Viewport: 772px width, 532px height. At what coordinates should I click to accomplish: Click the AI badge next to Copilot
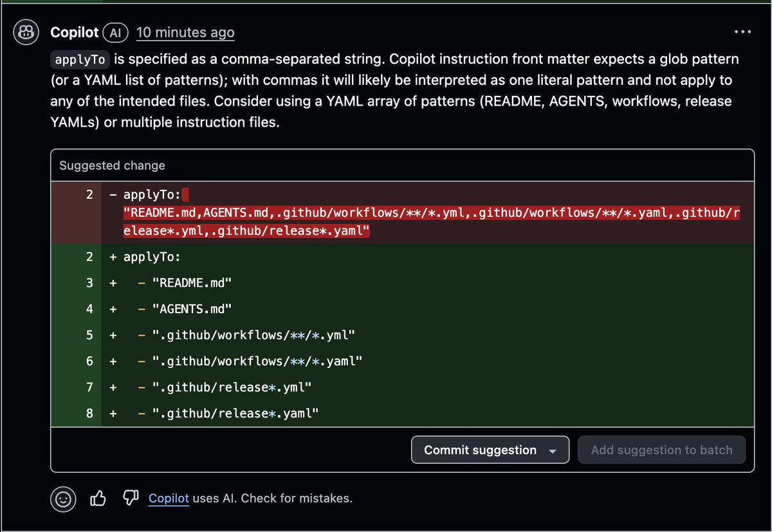click(117, 32)
